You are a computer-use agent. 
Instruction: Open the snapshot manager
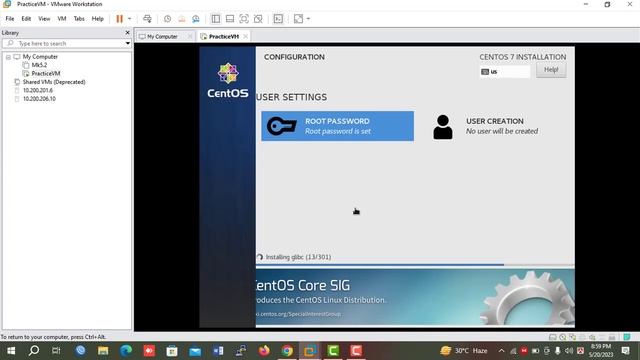196,19
